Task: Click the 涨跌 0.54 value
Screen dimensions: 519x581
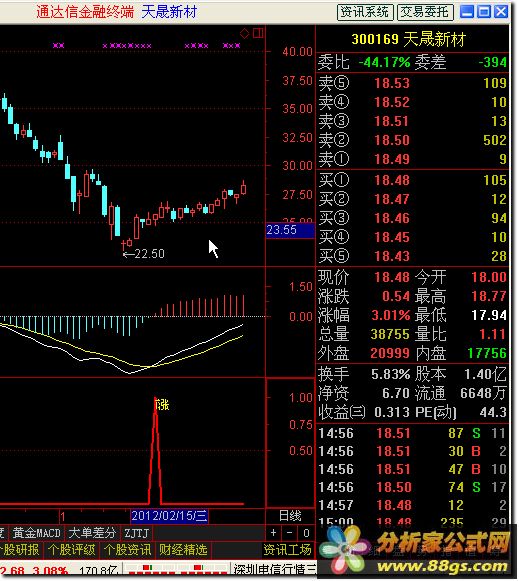Action: (396, 296)
